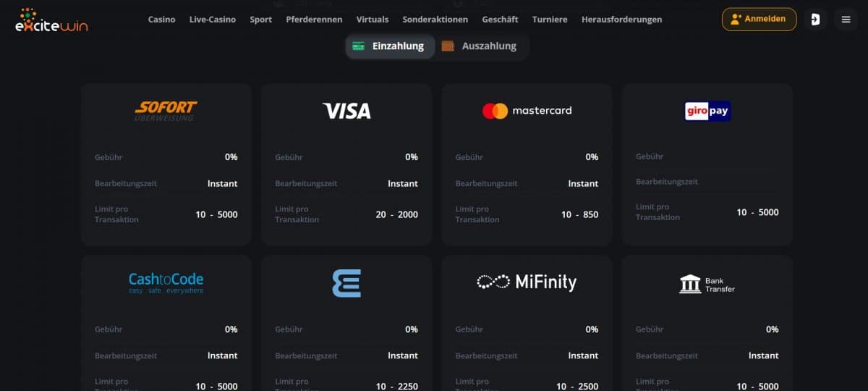Viewport: 868px width, 391px height.
Task: Choose the Giropay payment logo
Action: [x=707, y=111]
